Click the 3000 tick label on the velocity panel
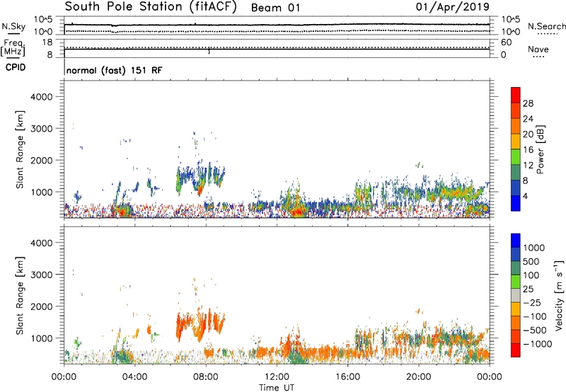This screenshot has height=392, width=566. coord(41,275)
